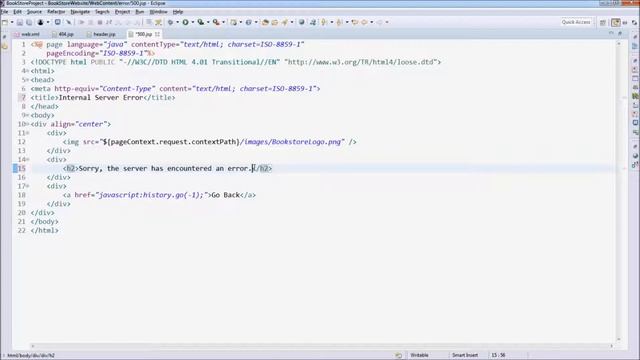640x360 pixels.
Task: Click the Open Perspective icon
Action: point(602,22)
